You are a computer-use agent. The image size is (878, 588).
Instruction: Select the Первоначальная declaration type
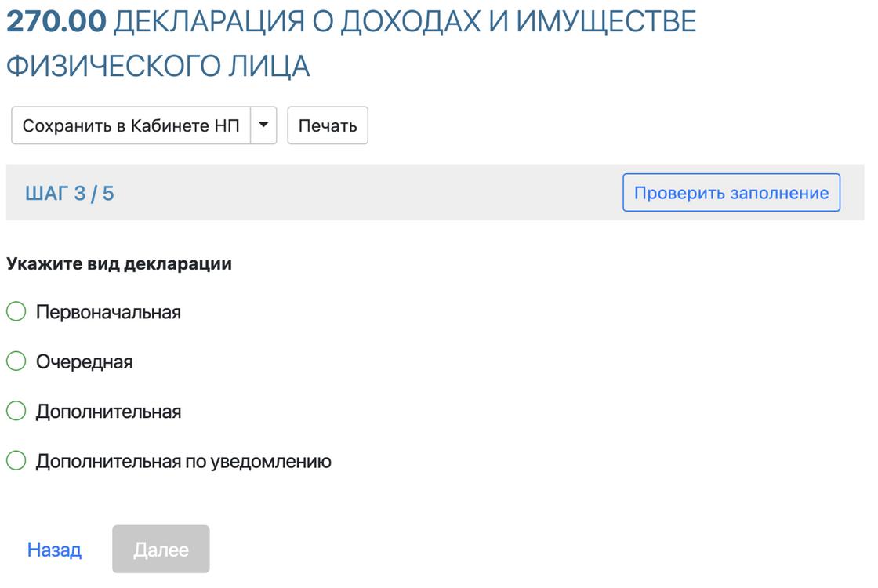15,311
